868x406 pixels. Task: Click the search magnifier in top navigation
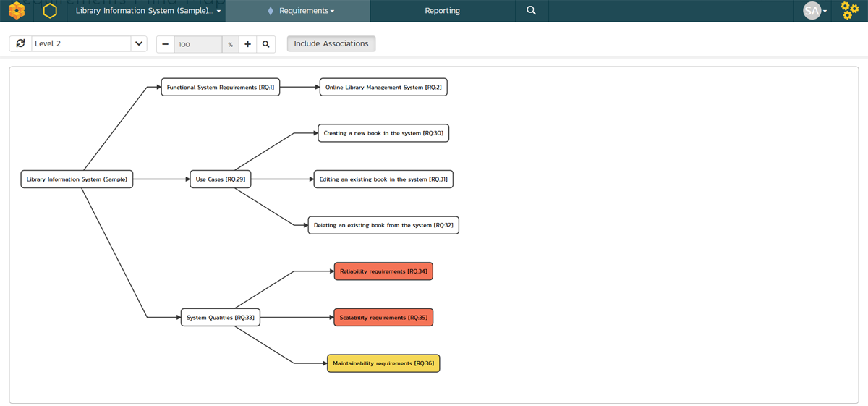[531, 11]
